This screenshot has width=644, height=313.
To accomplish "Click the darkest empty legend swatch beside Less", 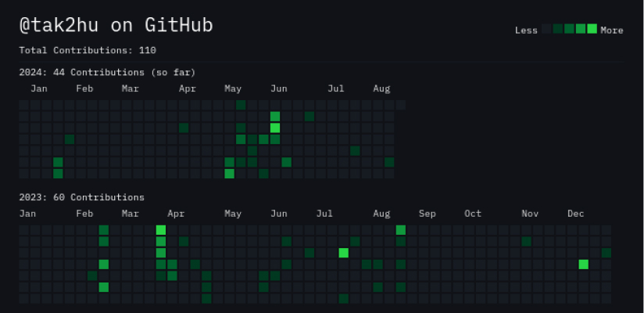I will coord(546,28).
